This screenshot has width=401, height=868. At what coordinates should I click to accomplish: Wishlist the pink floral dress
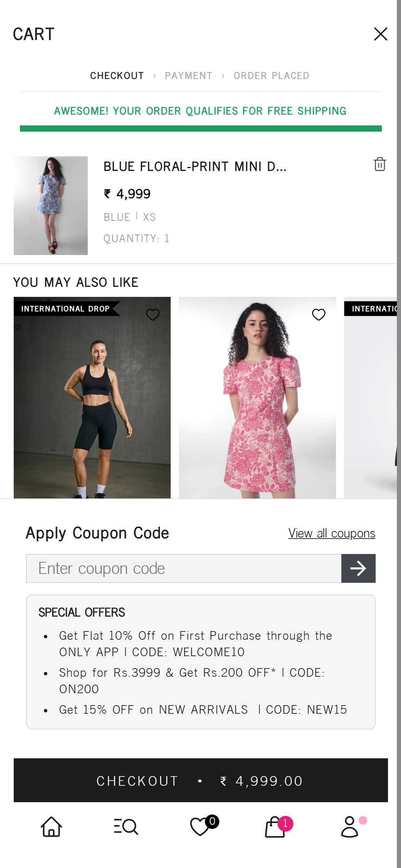[x=319, y=314]
